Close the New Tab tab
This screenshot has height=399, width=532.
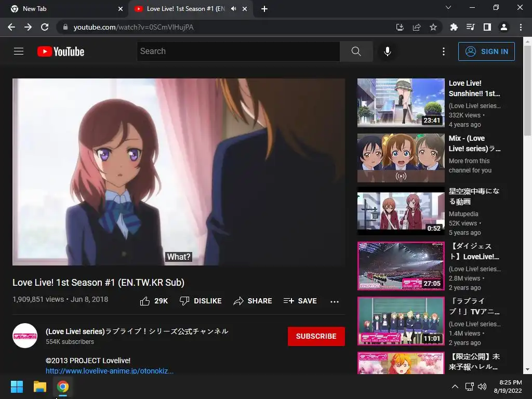click(121, 9)
